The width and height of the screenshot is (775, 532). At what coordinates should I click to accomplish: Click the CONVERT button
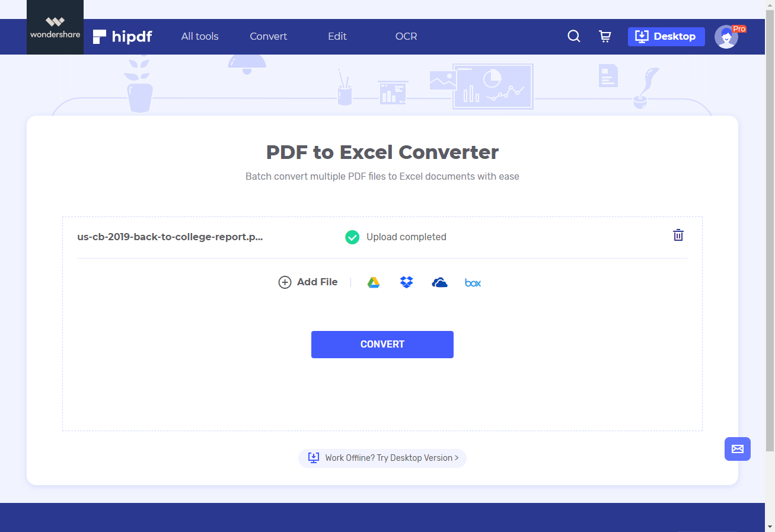382,345
